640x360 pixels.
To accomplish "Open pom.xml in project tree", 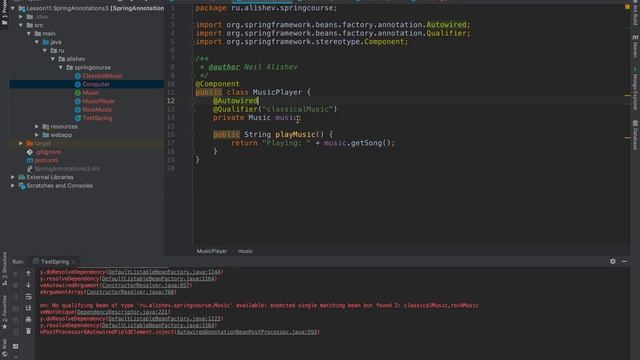I will pos(46,160).
